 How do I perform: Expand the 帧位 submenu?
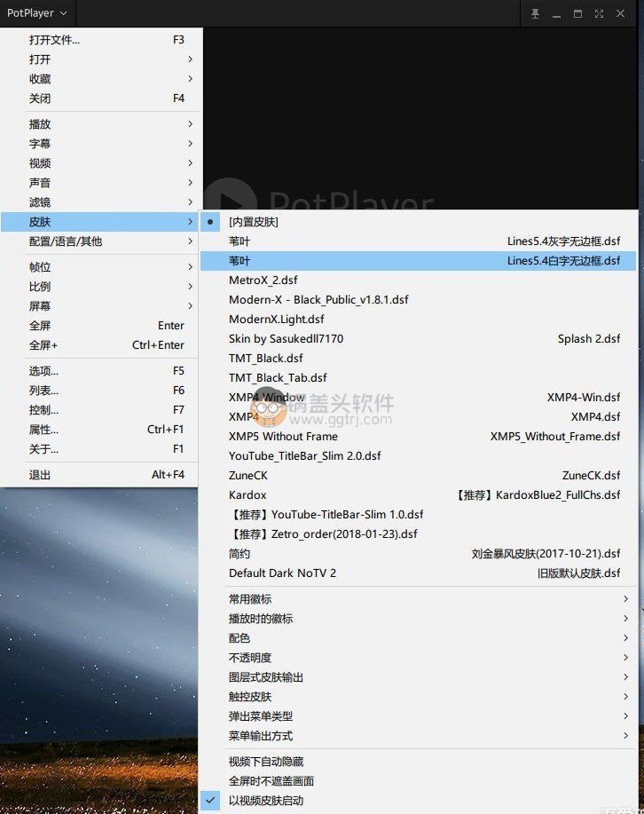[x=100, y=267]
